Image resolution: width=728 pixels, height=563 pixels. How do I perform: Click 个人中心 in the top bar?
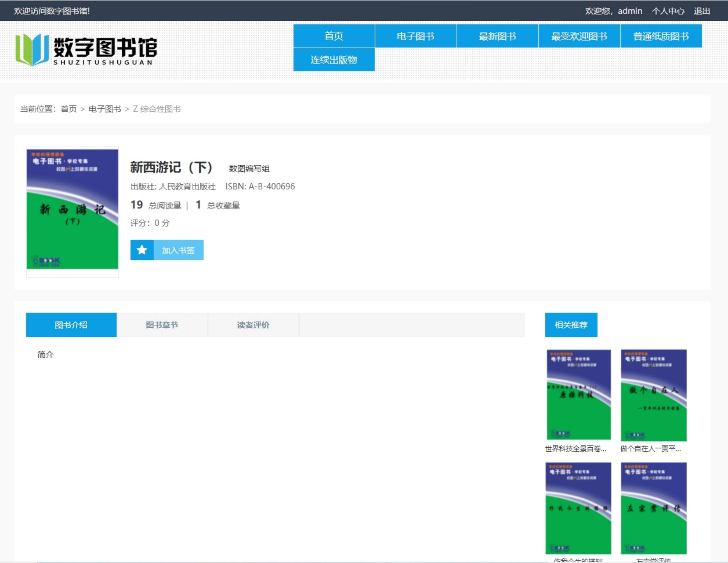[668, 11]
